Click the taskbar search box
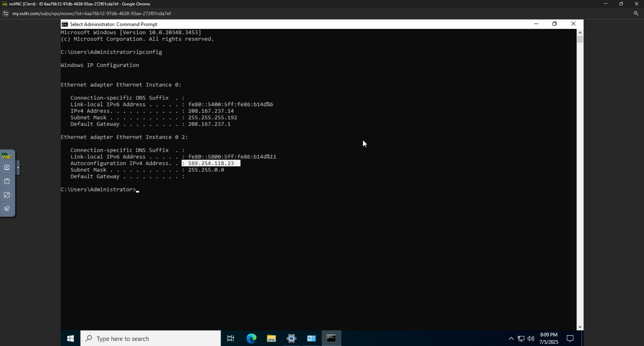 (151, 339)
